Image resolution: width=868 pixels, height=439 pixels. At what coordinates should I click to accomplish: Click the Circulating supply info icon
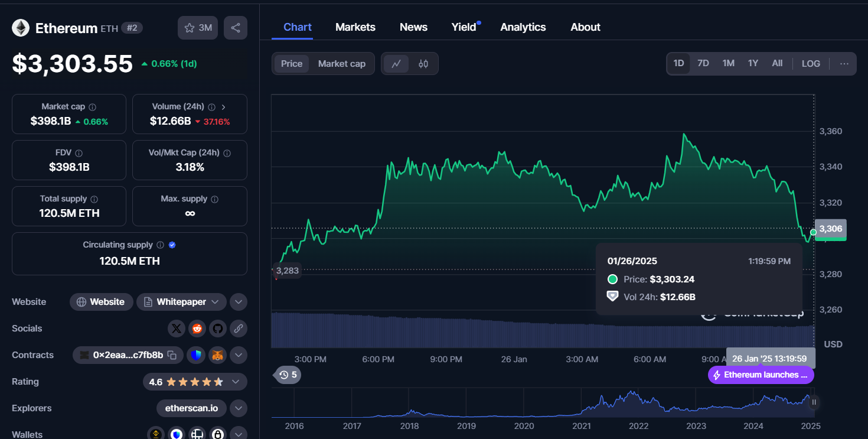(160, 245)
